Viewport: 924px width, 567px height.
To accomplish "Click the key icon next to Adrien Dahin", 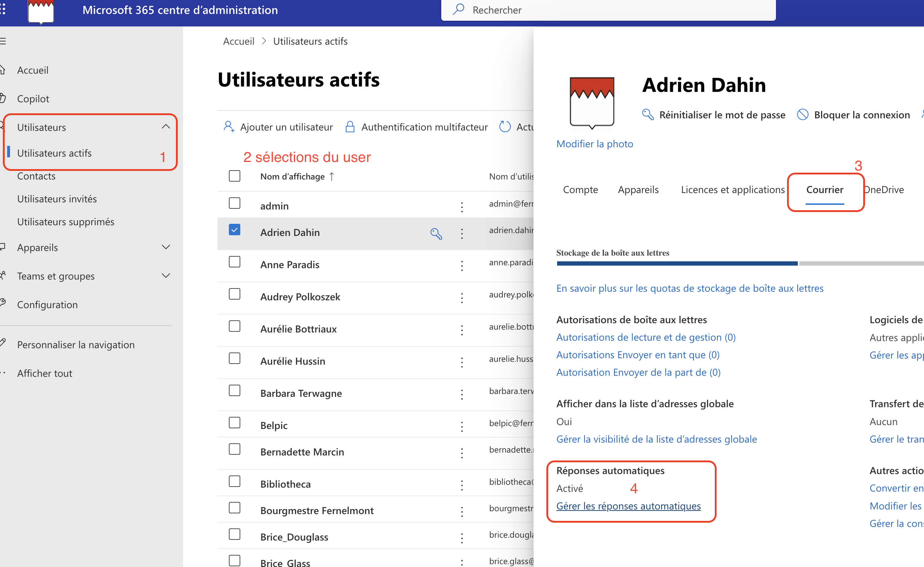I will (x=436, y=233).
